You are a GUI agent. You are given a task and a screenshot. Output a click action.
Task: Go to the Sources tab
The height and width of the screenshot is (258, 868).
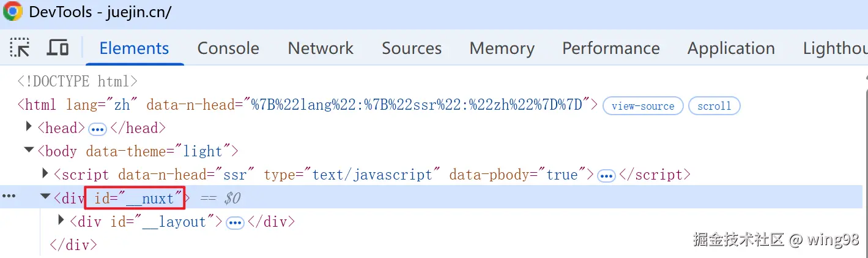coord(412,48)
